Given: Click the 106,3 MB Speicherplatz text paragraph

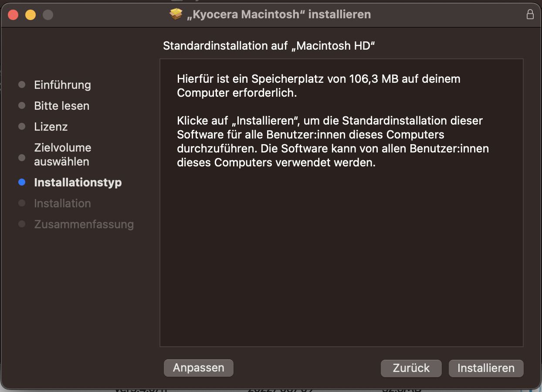Looking at the screenshot, I should click(x=318, y=86).
